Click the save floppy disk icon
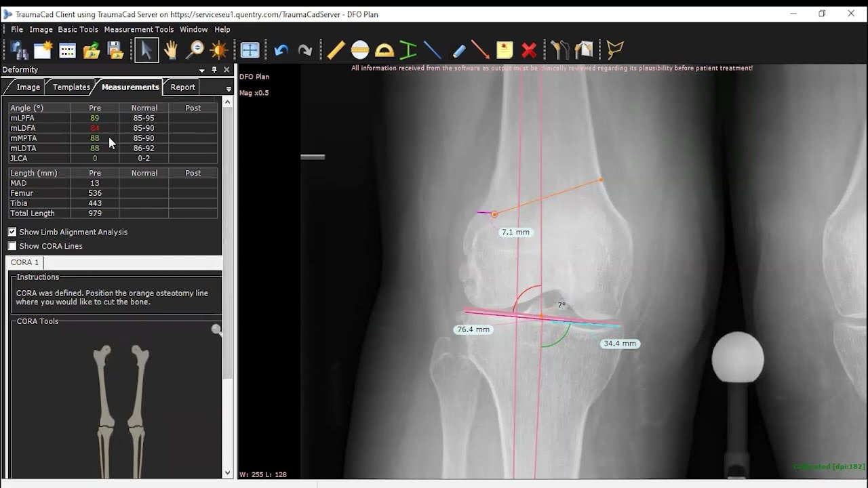This screenshot has height=488, width=868. (x=115, y=50)
